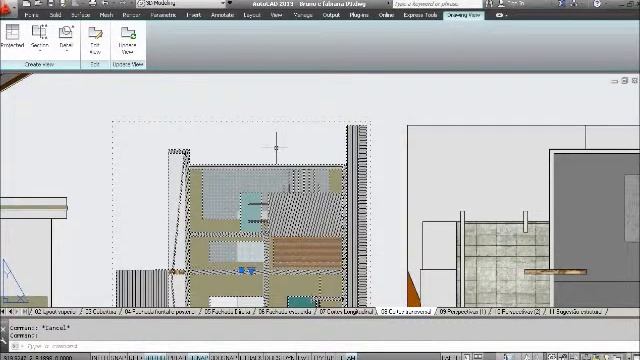Toggle POLAR tracking in status bar
The width and height of the screenshot is (640, 360).
[178, 357]
